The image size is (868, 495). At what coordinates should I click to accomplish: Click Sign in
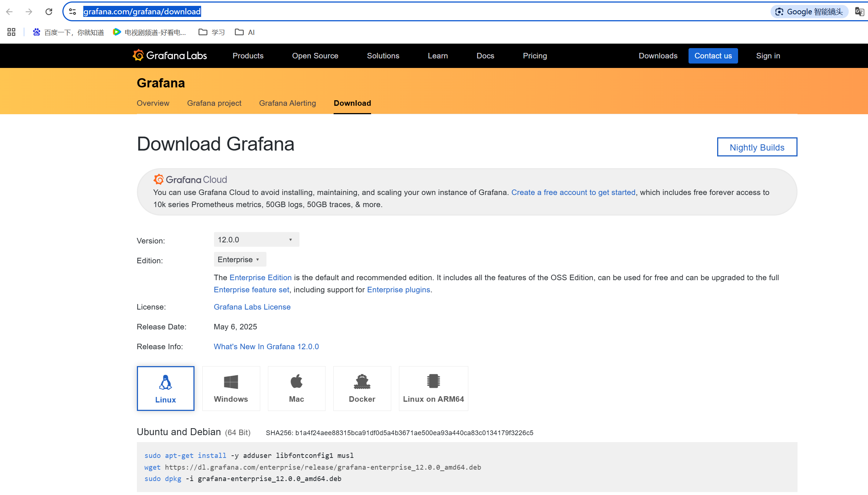point(768,56)
